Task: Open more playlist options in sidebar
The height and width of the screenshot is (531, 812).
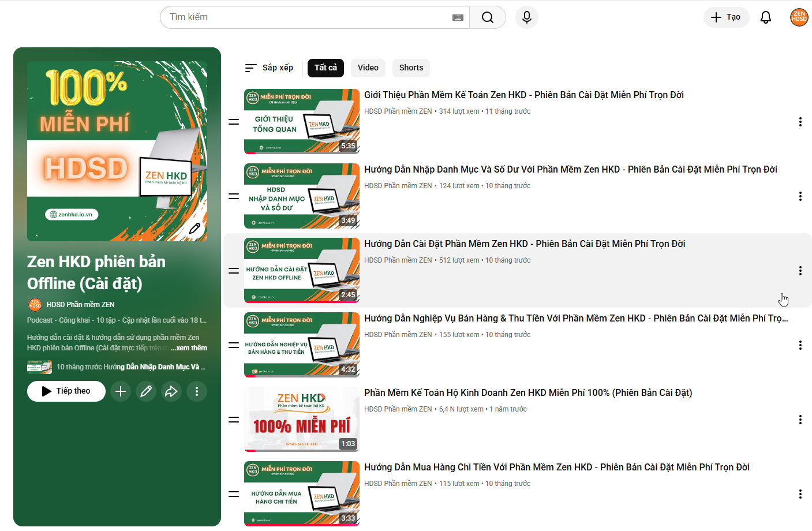Action: coord(197,391)
